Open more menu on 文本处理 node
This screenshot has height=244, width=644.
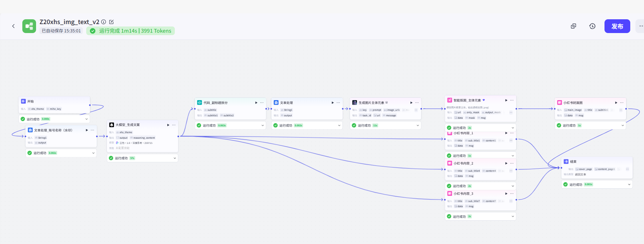[x=338, y=103]
